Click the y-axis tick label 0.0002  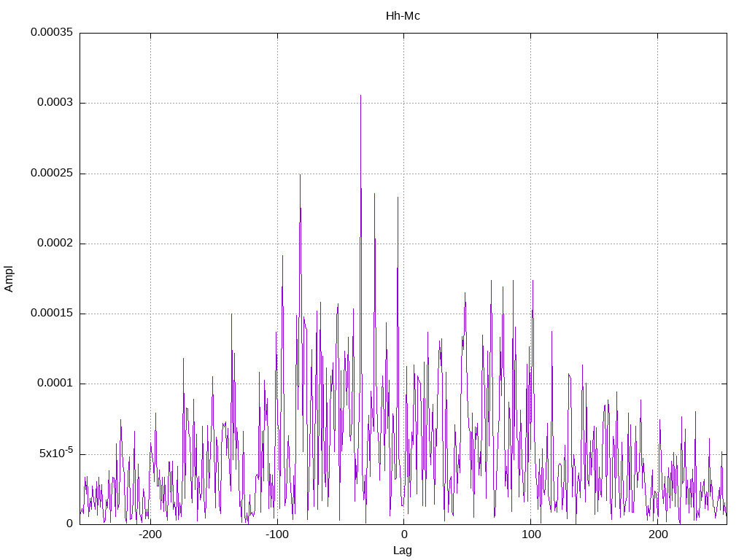click(55, 243)
